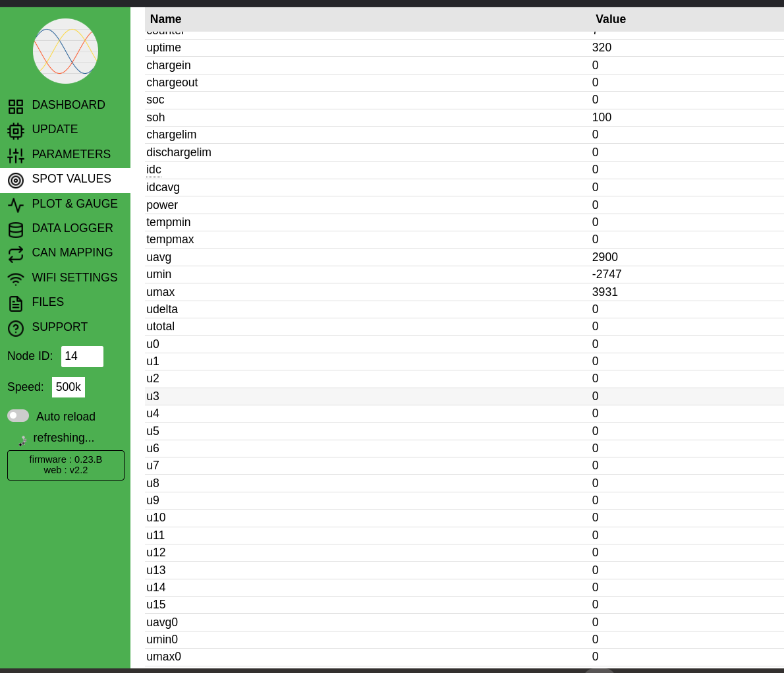The height and width of the screenshot is (673, 784).
Task: Click the Support question mark icon
Action: tap(16, 328)
